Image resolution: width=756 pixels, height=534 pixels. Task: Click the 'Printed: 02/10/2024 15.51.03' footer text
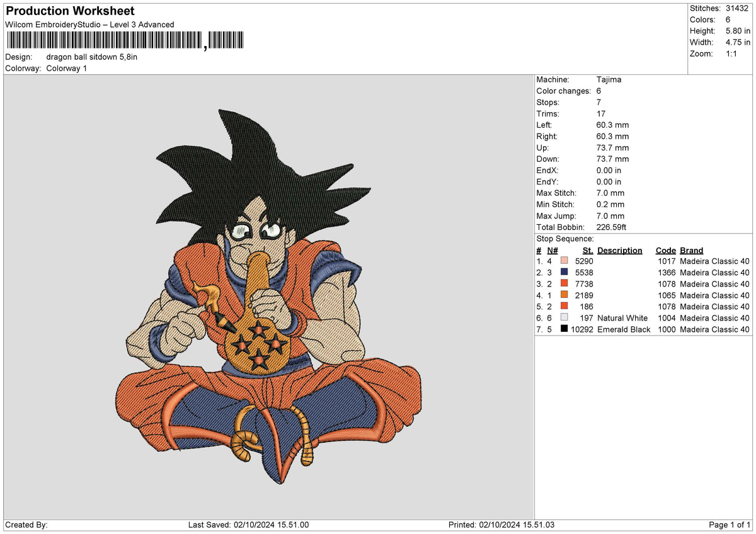click(x=501, y=525)
